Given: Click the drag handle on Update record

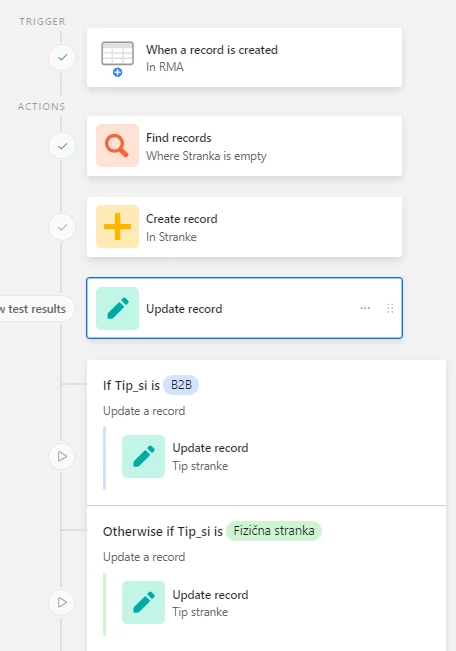Looking at the screenshot, I should tap(390, 308).
